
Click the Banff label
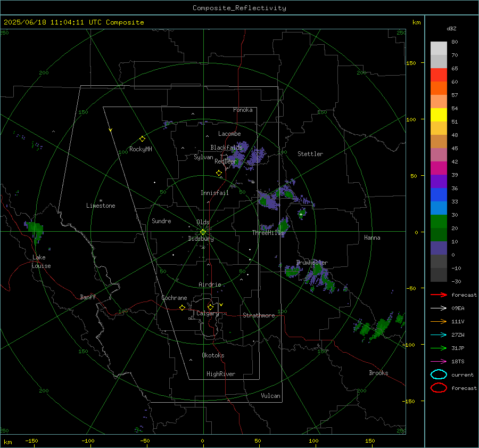88,297
